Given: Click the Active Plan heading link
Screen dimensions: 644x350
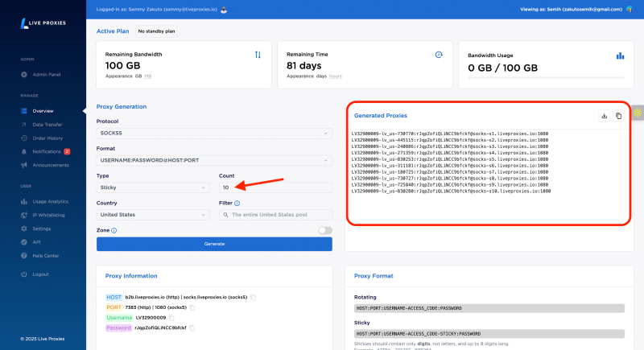Looking at the screenshot, I should pyautogui.click(x=113, y=31).
